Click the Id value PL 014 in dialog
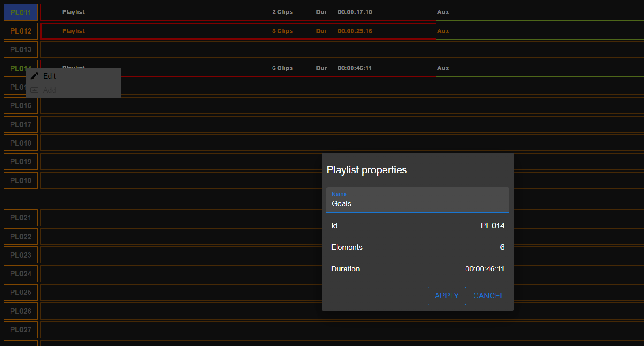 (492, 226)
